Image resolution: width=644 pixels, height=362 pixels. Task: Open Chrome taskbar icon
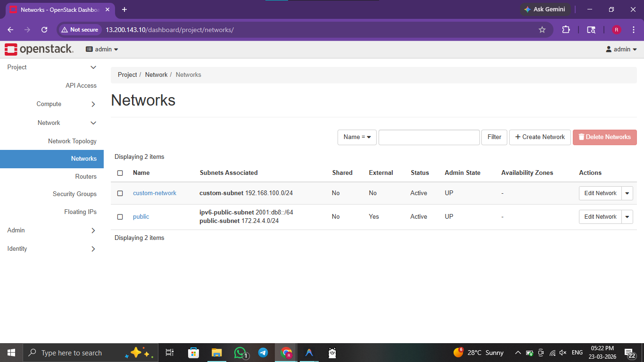(286, 353)
